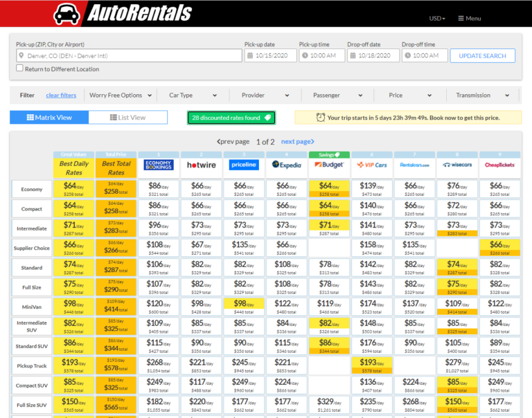The image size is (532, 418).
Task: Go to prev page of results
Action: coord(233,141)
